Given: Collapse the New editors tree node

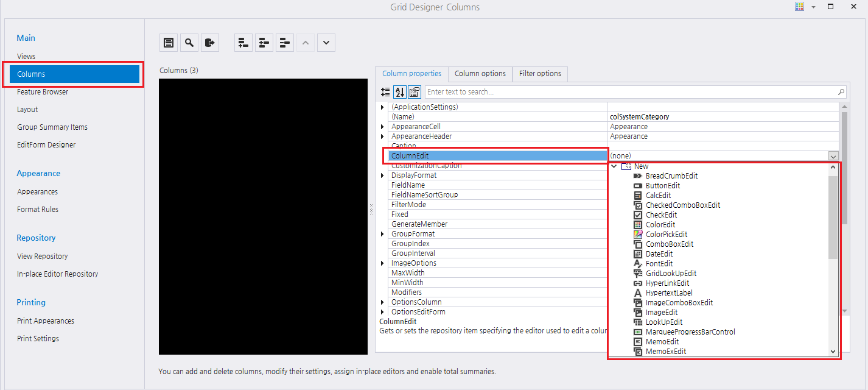Looking at the screenshot, I should click(614, 166).
